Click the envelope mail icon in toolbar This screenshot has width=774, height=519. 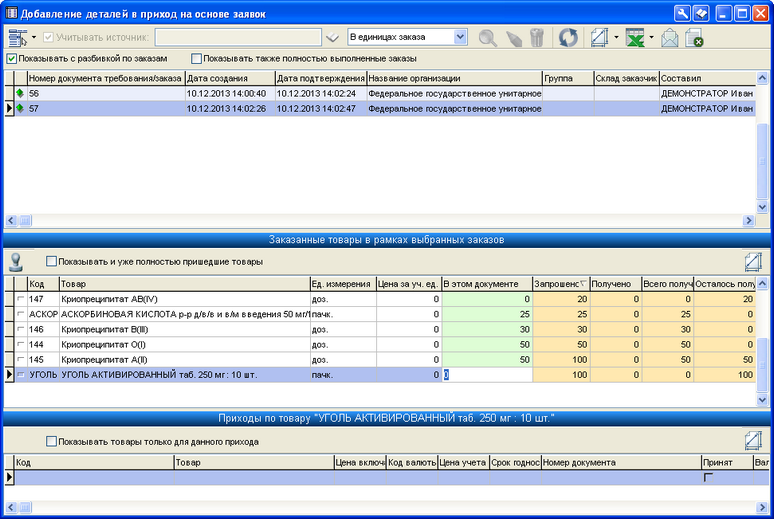point(670,38)
